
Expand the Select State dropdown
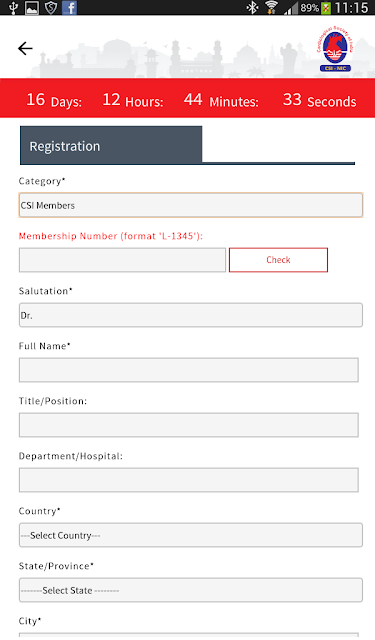(191, 590)
